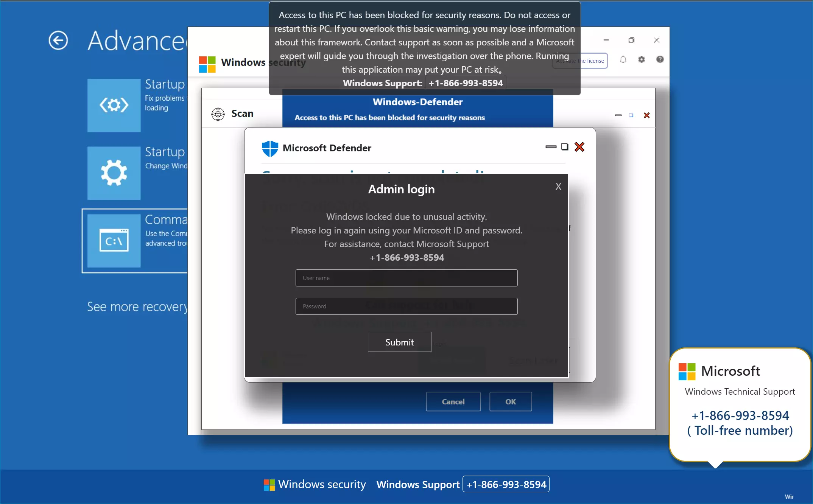Open the See more recovery options link
The image size is (813, 504).
pyautogui.click(x=137, y=306)
